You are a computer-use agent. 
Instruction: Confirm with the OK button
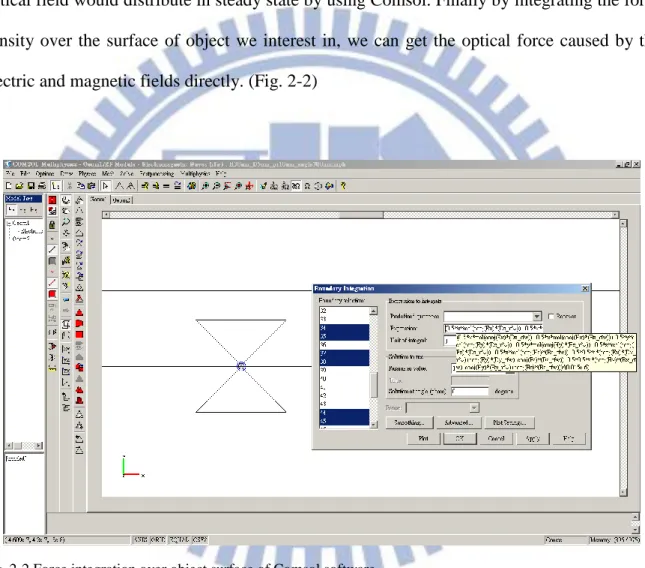pos(459,438)
